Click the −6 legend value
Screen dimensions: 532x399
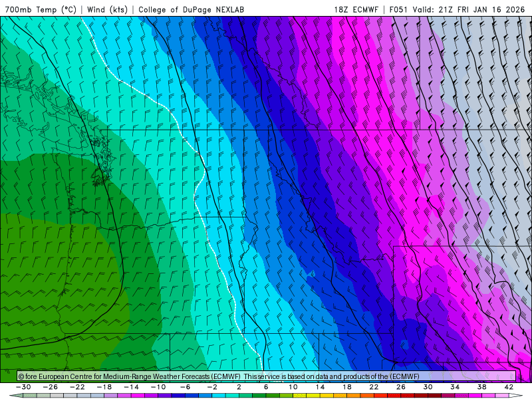click(186, 387)
